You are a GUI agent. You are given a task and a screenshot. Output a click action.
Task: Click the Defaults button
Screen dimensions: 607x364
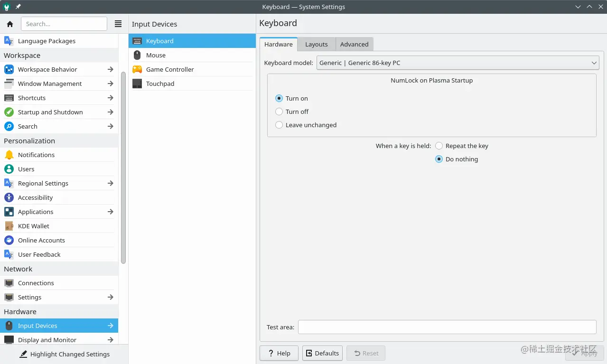click(322, 353)
